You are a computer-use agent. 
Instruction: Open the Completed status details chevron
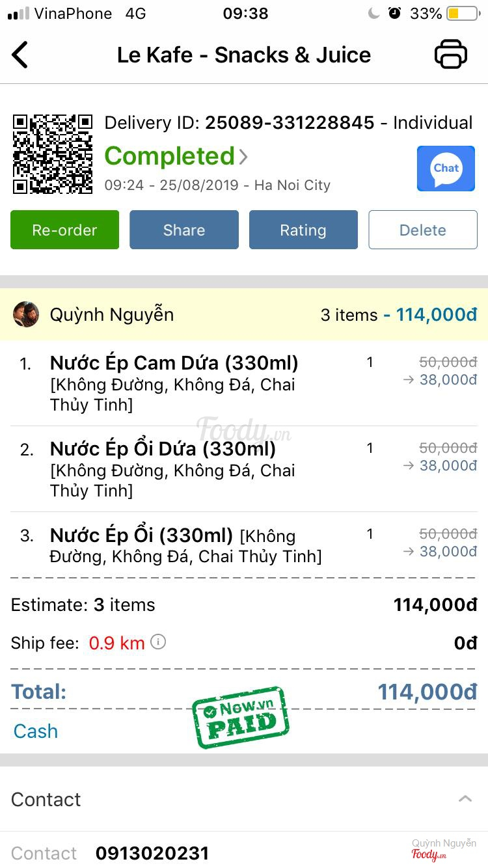point(243,157)
